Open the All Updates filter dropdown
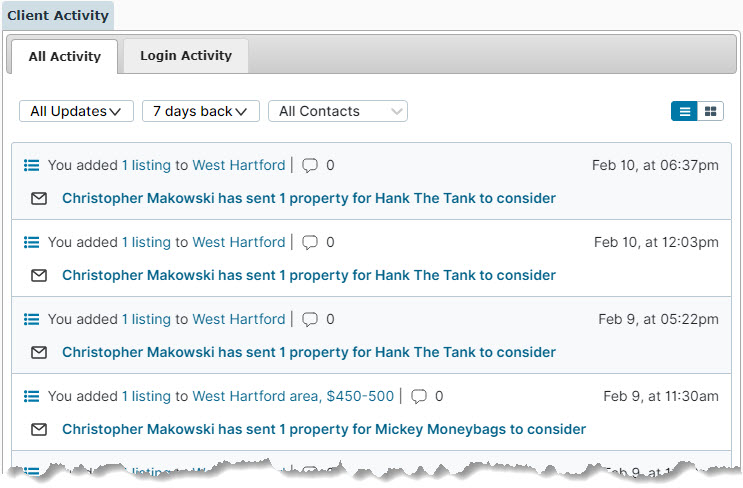The width and height of the screenshot is (743, 488). click(76, 111)
